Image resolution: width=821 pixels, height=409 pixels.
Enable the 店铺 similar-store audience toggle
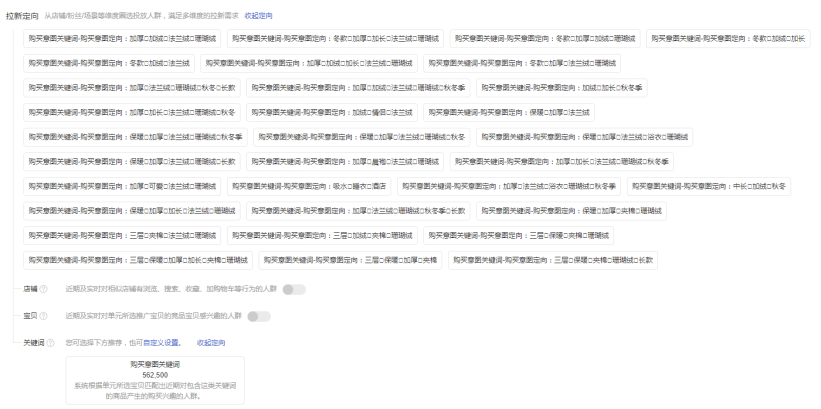pos(294,289)
